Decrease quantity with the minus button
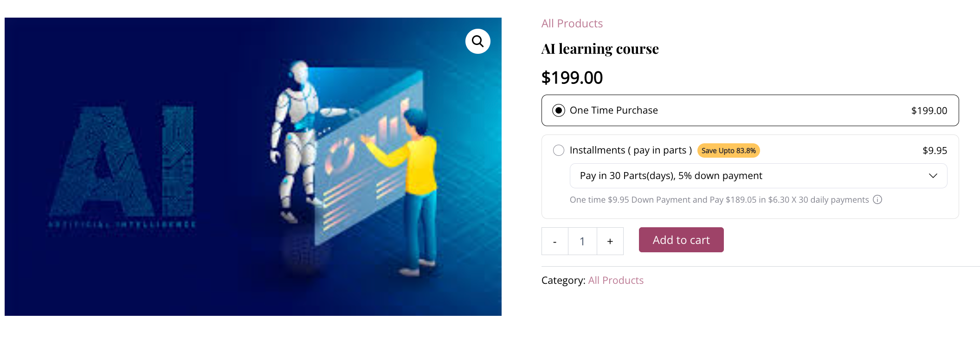This screenshot has width=980, height=352. (554, 241)
